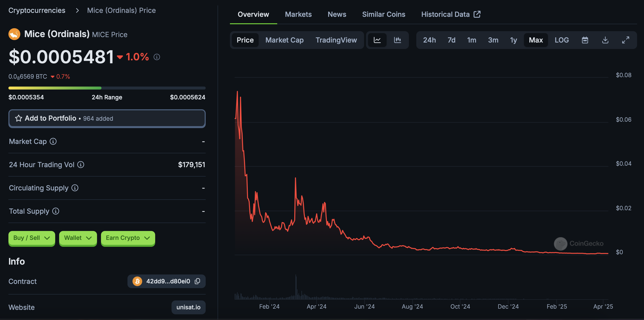Open Total Supply info icon

pos(55,211)
